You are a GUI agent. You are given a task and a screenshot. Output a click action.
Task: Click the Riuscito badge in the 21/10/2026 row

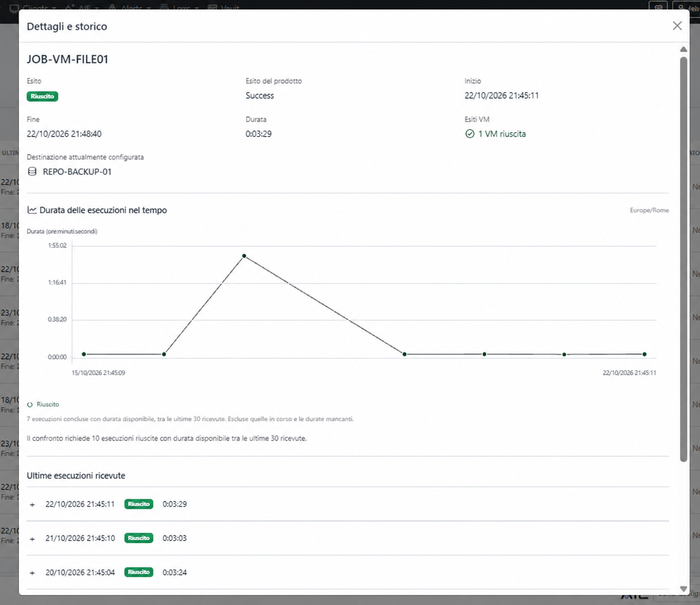(139, 538)
